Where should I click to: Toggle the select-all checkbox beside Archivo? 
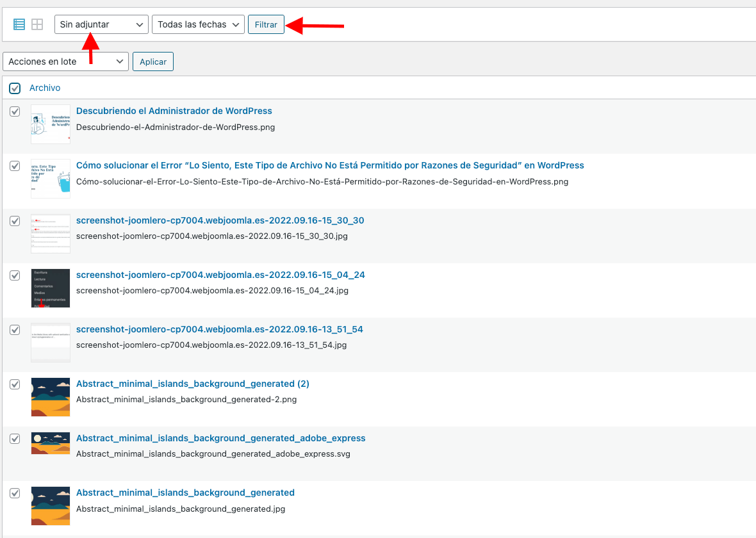click(15, 88)
